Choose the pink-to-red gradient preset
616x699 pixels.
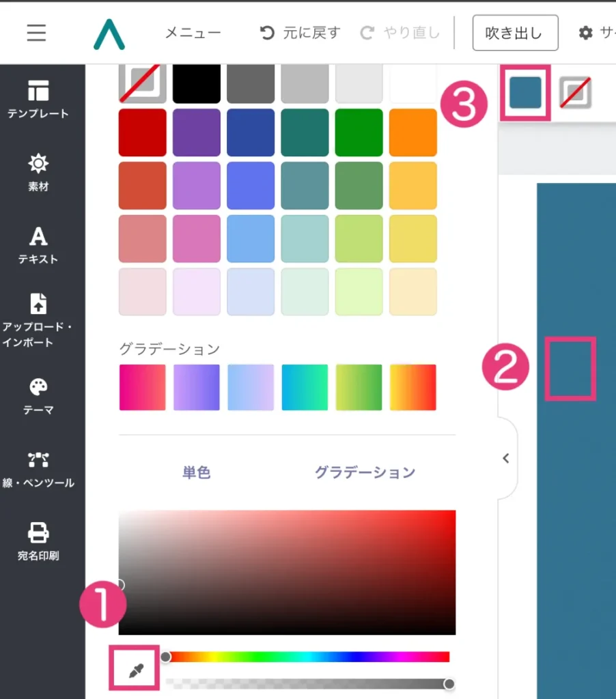pyautogui.click(x=142, y=388)
